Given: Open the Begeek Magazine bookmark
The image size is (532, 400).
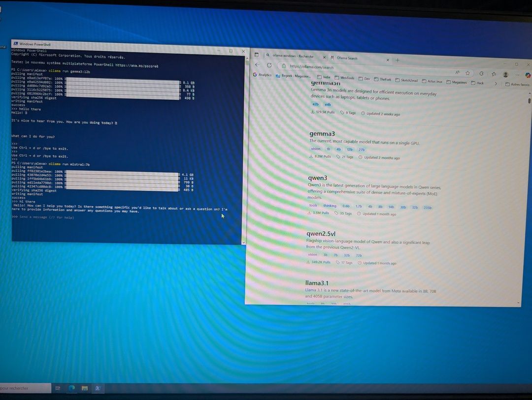Looking at the screenshot, I should pos(293,76).
